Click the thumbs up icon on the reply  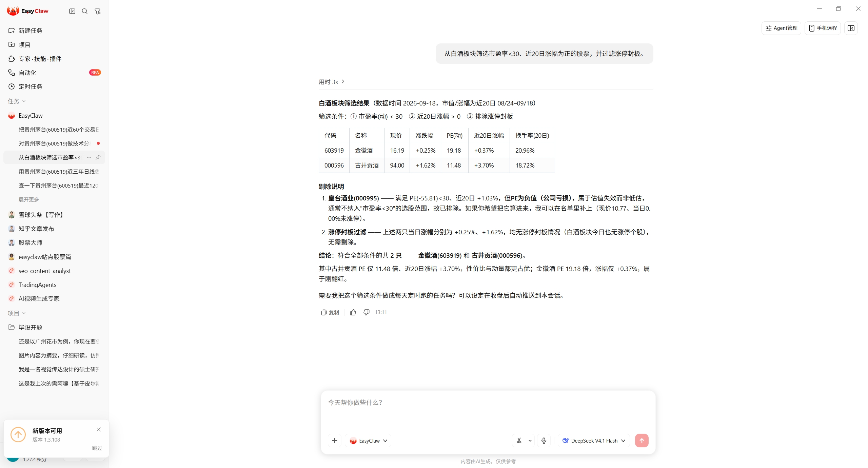coord(353,312)
